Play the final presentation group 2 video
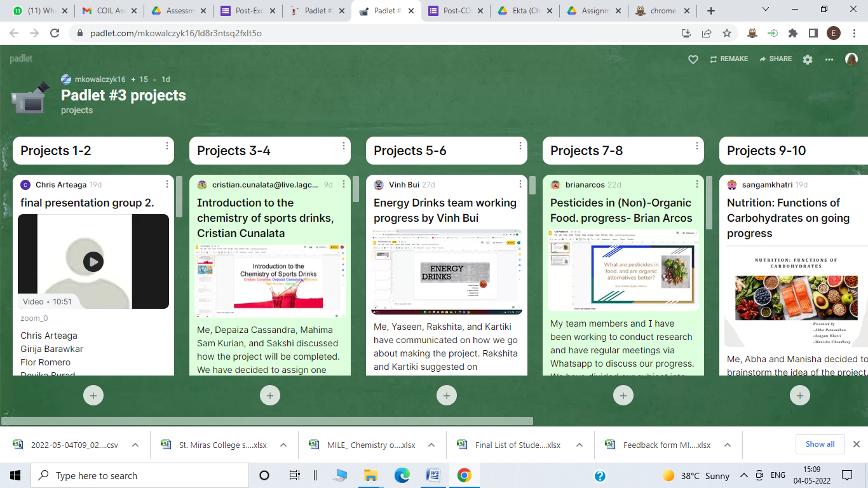Image resolution: width=868 pixels, height=488 pixels. [x=93, y=261]
